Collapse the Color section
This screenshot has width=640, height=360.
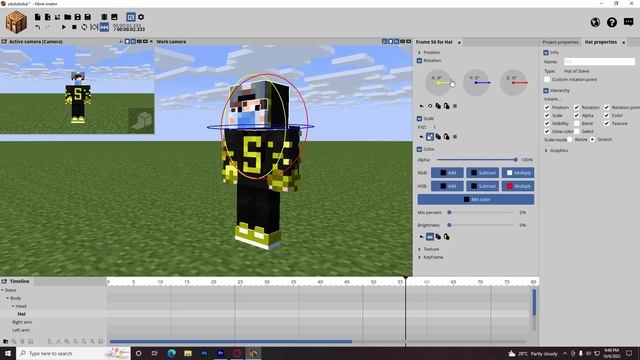pyautogui.click(x=419, y=149)
